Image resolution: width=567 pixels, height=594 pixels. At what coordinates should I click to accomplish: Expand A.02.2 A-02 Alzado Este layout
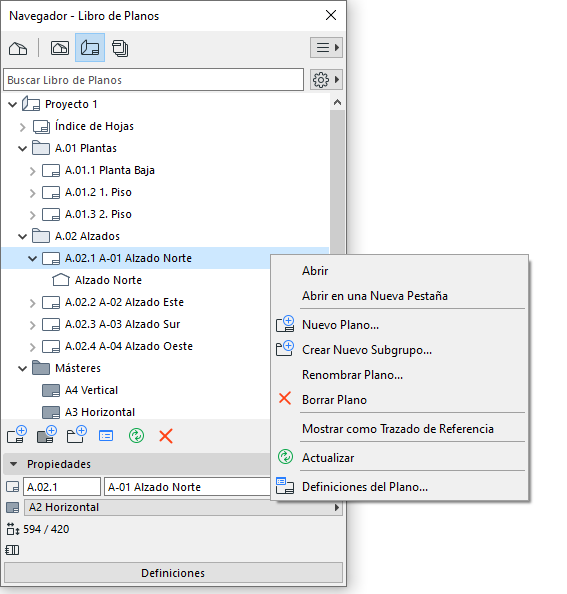coord(33,303)
